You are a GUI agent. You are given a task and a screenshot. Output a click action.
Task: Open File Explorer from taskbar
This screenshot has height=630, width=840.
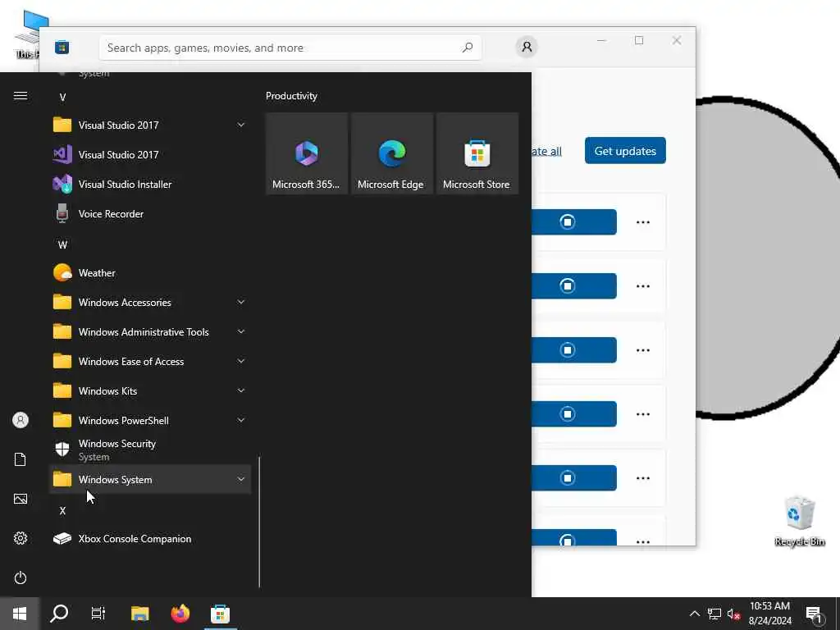(139, 614)
